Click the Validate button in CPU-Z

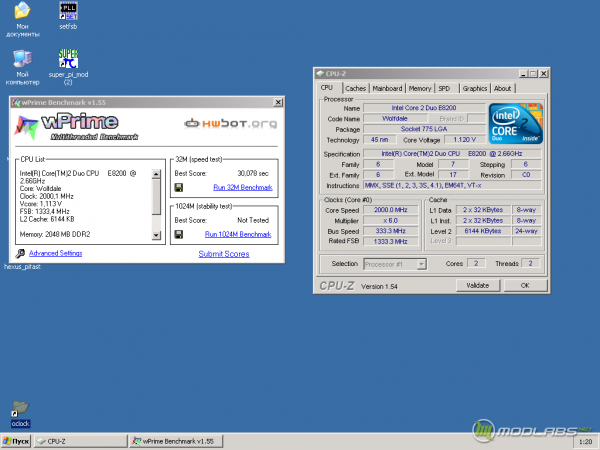(478, 285)
